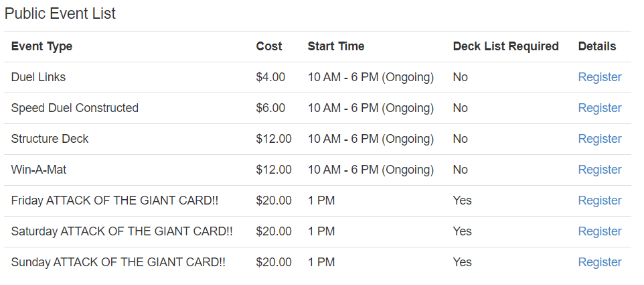This screenshot has width=644, height=285.
Task: Register for Friday ATTACK OF THE GIANT CARD
Action: coord(600,201)
